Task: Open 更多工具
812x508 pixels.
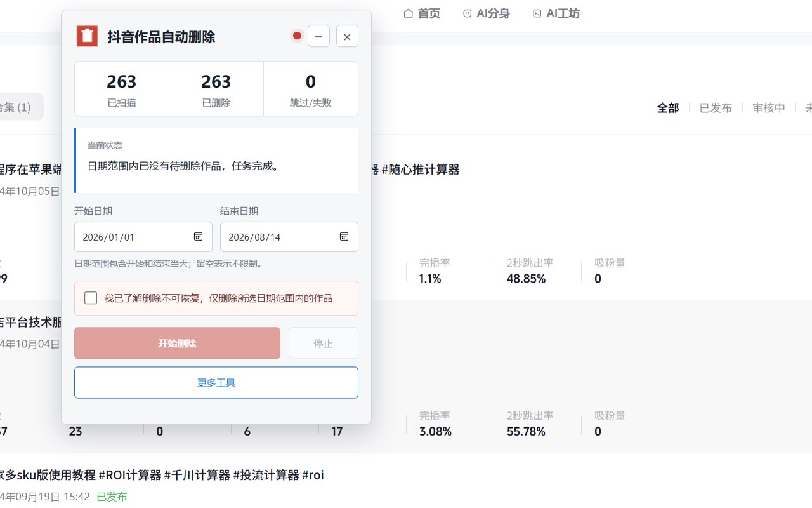Action: click(216, 383)
